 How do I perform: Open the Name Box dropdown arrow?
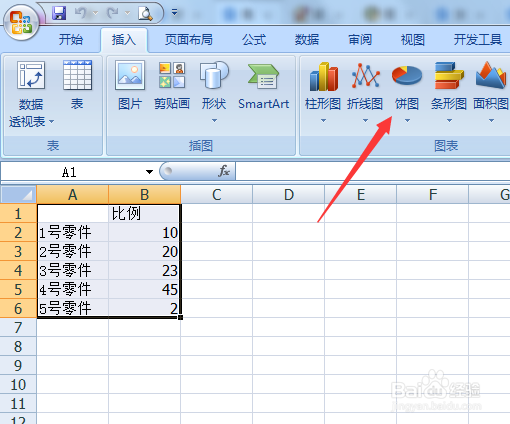click(x=149, y=172)
